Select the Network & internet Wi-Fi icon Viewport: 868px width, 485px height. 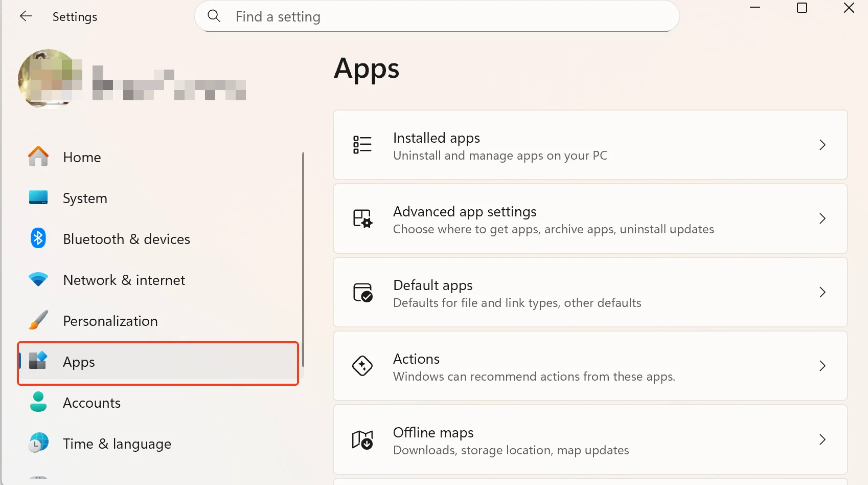[38, 279]
